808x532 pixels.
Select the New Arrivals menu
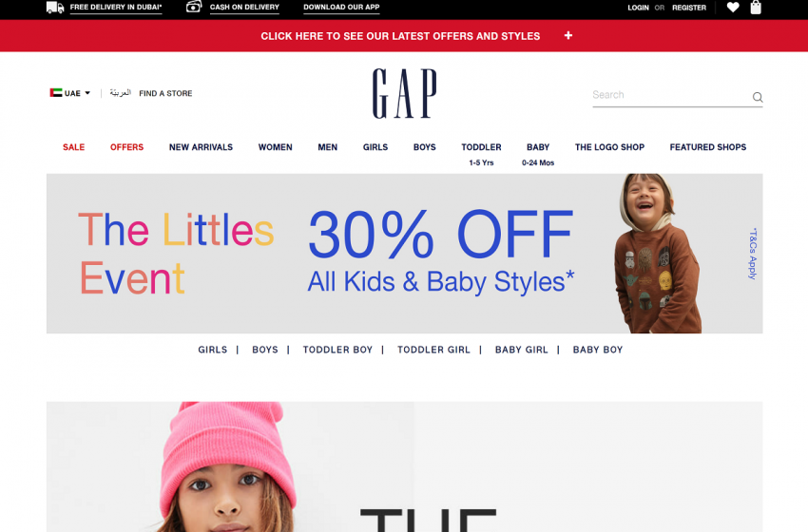pos(201,147)
